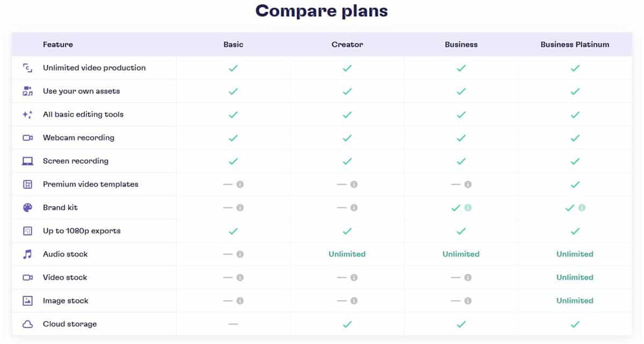Click Unlimited for Image stock under Business Platinum

pyautogui.click(x=575, y=301)
